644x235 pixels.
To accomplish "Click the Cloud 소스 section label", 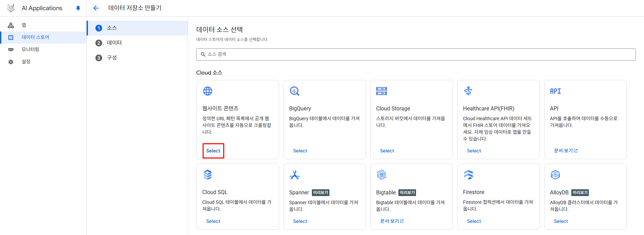I will point(209,72).
